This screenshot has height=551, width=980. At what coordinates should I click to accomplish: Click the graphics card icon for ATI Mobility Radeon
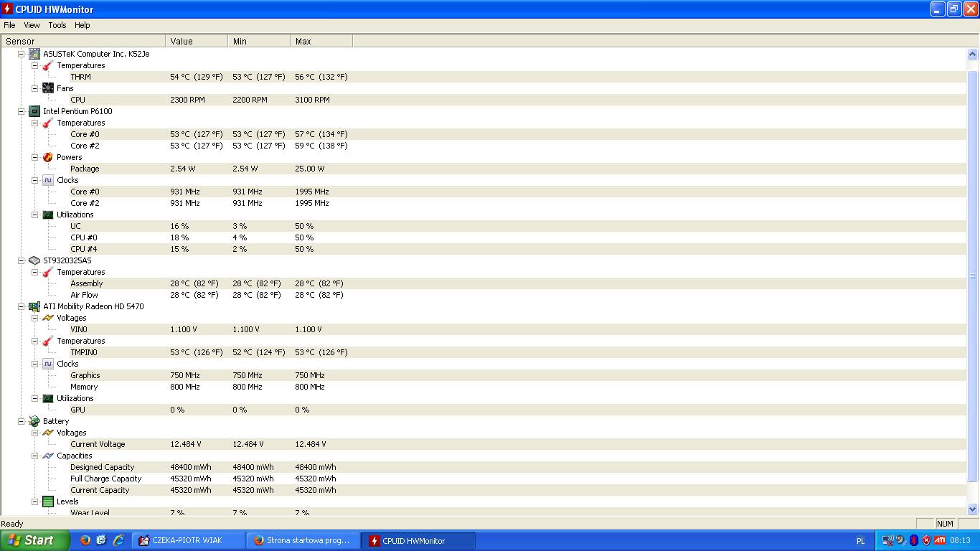click(x=34, y=306)
